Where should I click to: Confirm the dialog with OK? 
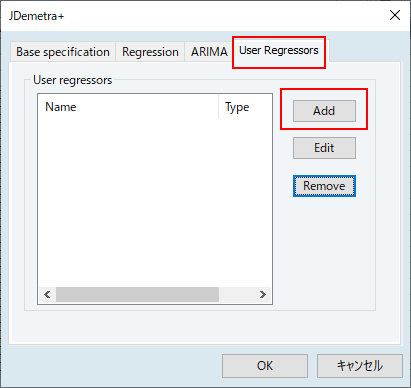click(x=265, y=366)
